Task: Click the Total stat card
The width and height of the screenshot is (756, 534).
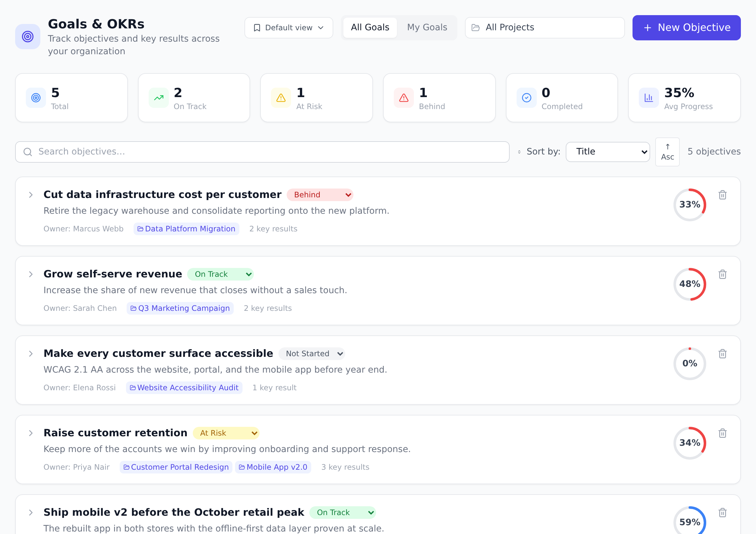Action: [x=72, y=98]
